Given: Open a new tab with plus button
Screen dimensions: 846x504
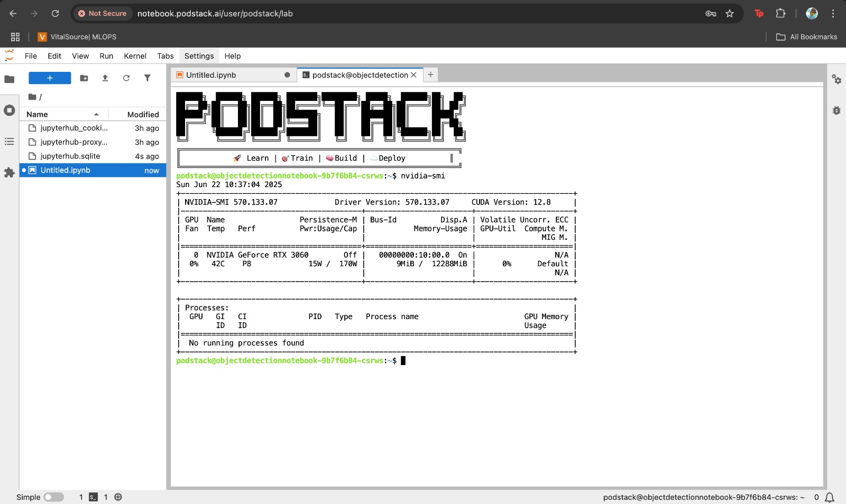Looking at the screenshot, I should tap(430, 75).
